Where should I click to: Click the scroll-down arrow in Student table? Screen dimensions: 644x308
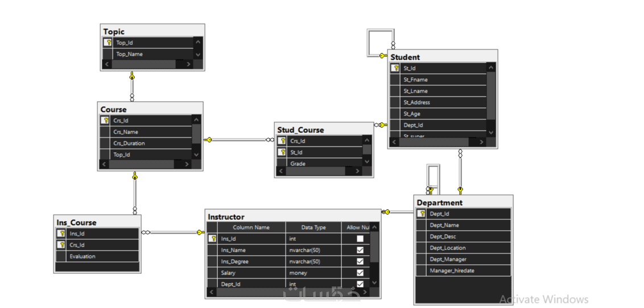[490, 132]
